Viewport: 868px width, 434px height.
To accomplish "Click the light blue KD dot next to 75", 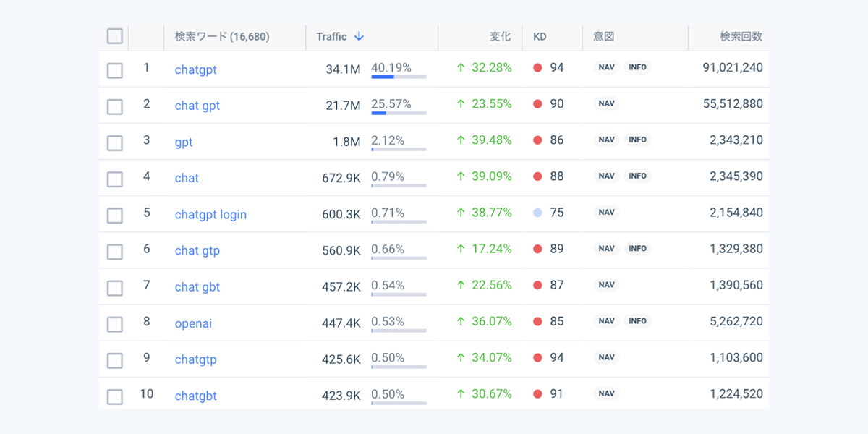I will point(537,213).
